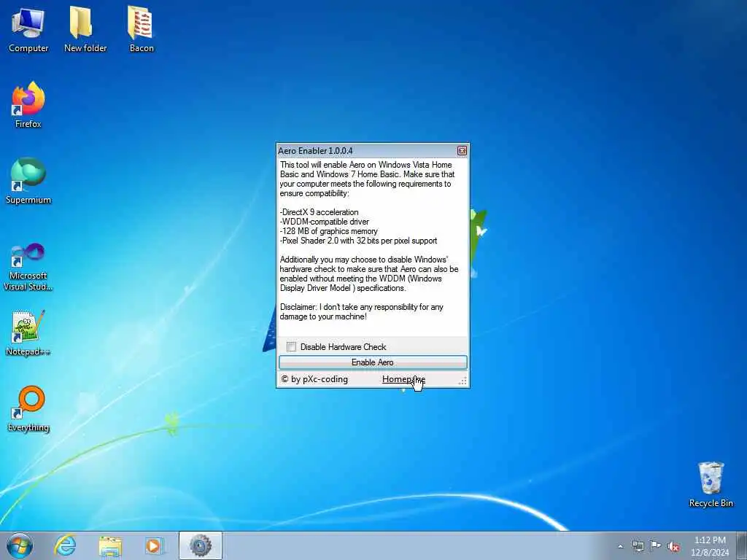Viewport: 747px width, 560px height.
Task: Select the Firefox shortcut icon
Action: click(x=28, y=105)
